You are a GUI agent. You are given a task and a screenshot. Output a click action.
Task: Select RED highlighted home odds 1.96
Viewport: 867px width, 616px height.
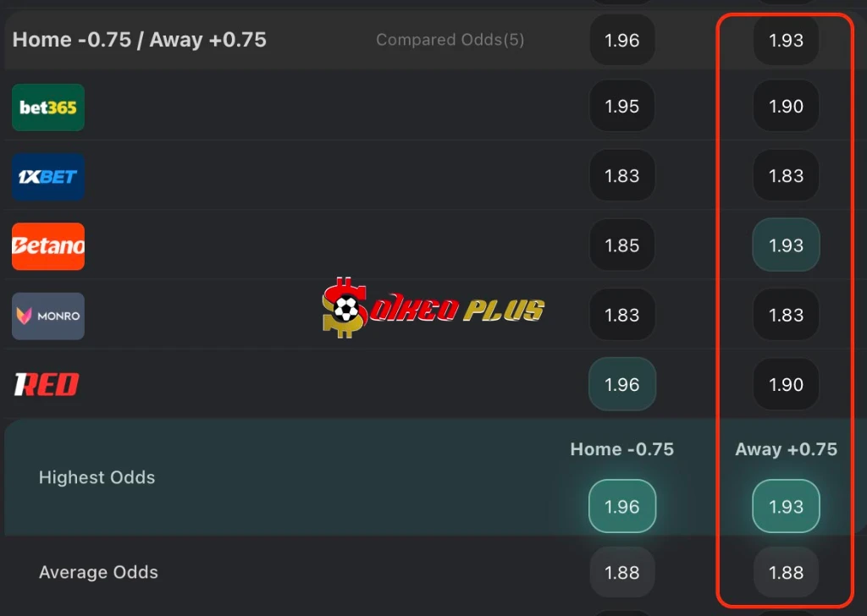622,384
